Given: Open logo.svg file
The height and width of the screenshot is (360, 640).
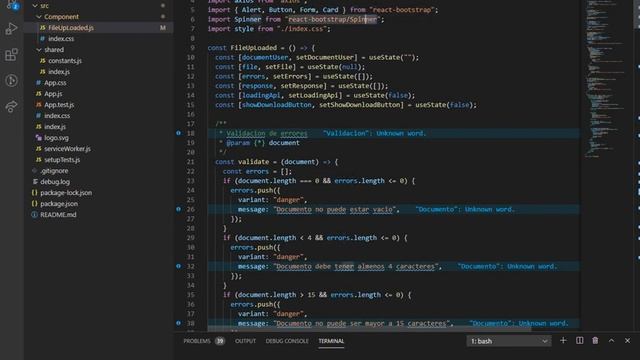Looking at the screenshot, I should point(56,138).
